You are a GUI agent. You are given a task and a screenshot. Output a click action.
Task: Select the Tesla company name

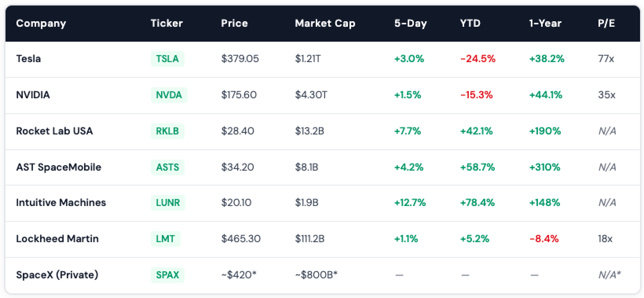[28, 59]
